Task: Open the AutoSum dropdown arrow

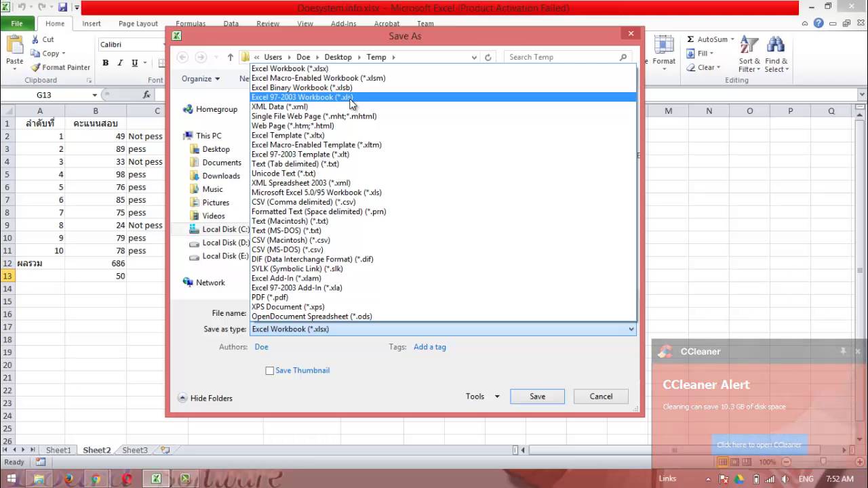Action: 733,39
